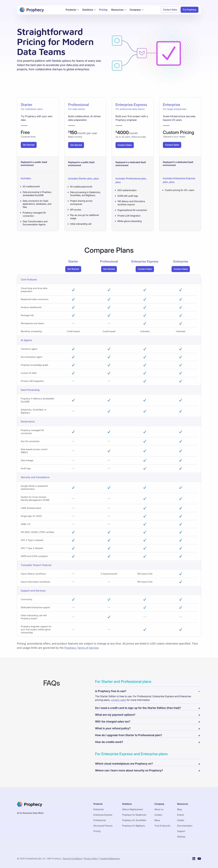Expand 'What are my payment options?' question

[x=148, y=714]
